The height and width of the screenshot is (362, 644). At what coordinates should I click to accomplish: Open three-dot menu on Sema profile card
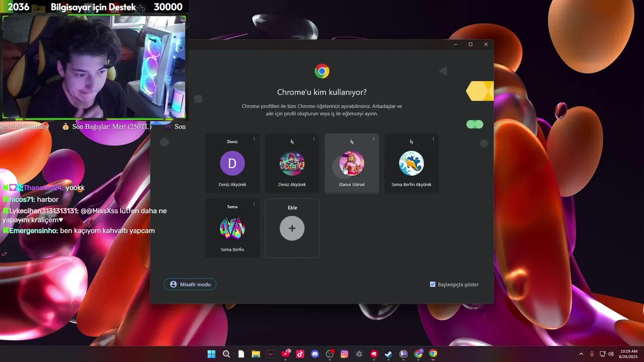(x=254, y=204)
